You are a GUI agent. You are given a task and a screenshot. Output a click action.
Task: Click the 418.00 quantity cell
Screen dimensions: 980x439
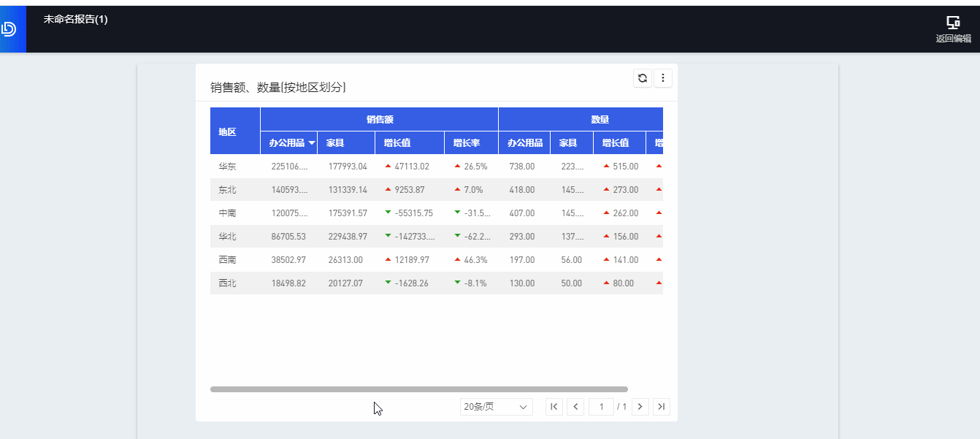pos(524,190)
